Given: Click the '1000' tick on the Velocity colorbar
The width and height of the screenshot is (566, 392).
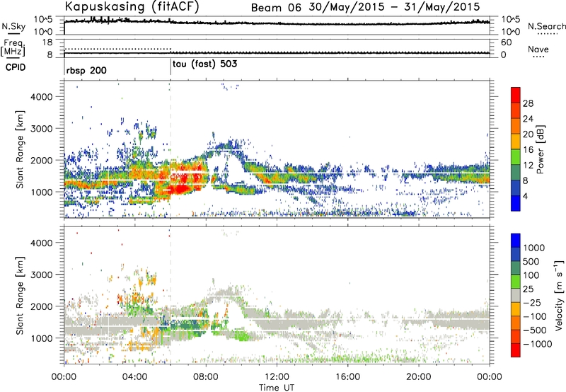Looking at the screenshot, I should coord(533,248).
